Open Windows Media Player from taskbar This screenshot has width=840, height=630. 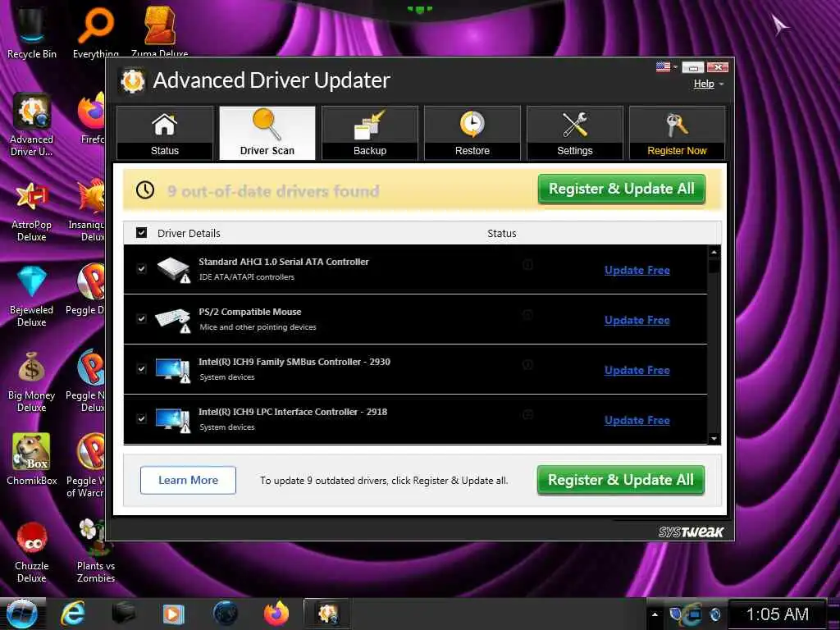(x=173, y=614)
